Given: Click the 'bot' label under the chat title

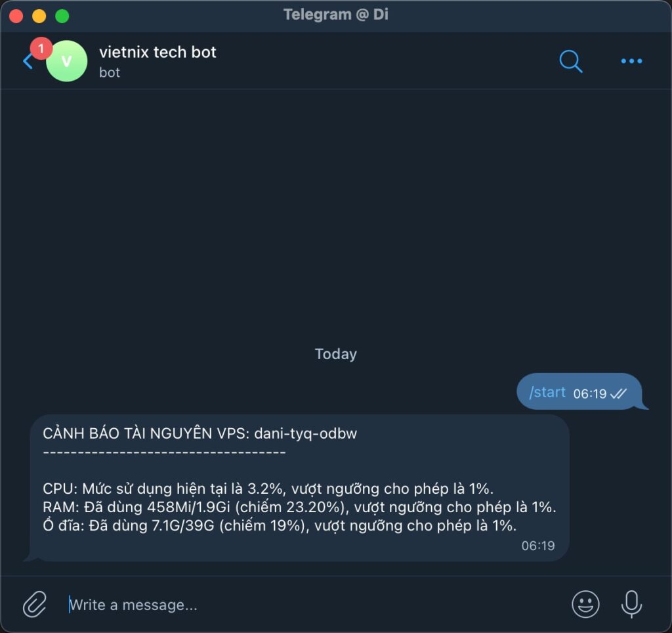Looking at the screenshot, I should (110, 72).
